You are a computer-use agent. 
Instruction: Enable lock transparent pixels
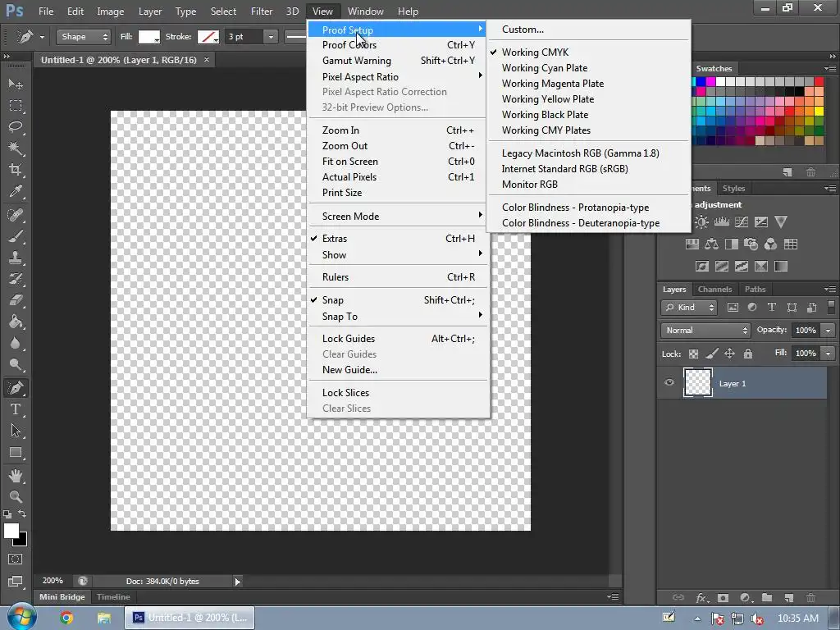(x=693, y=354)
